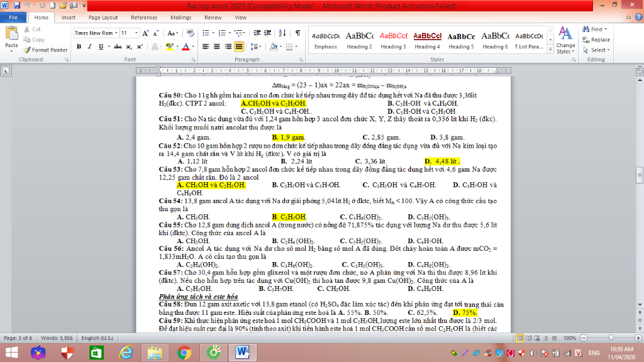Open the File tab
Viewport: 644px width, 362px height.
coord(13,18)
